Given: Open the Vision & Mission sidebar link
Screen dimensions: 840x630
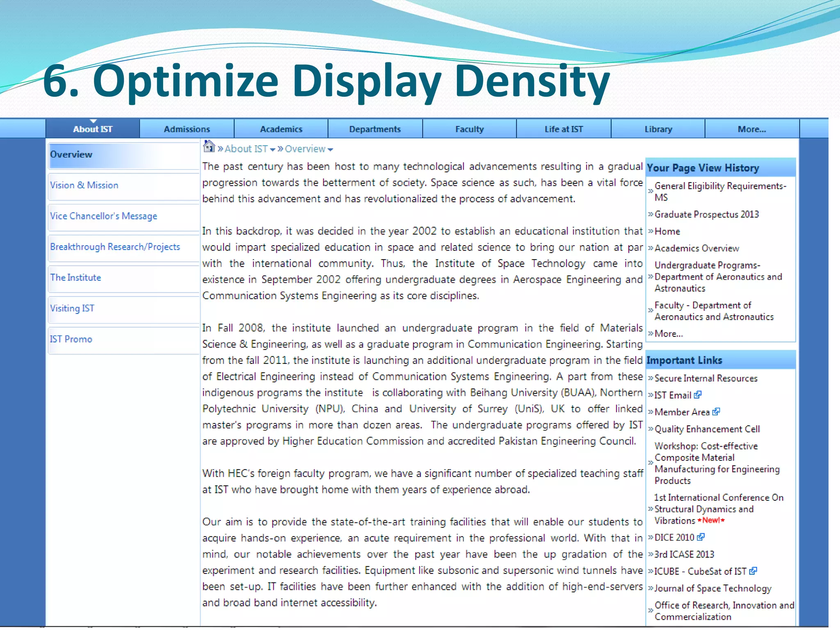Looking at the screenshot, I should point(84,185).
